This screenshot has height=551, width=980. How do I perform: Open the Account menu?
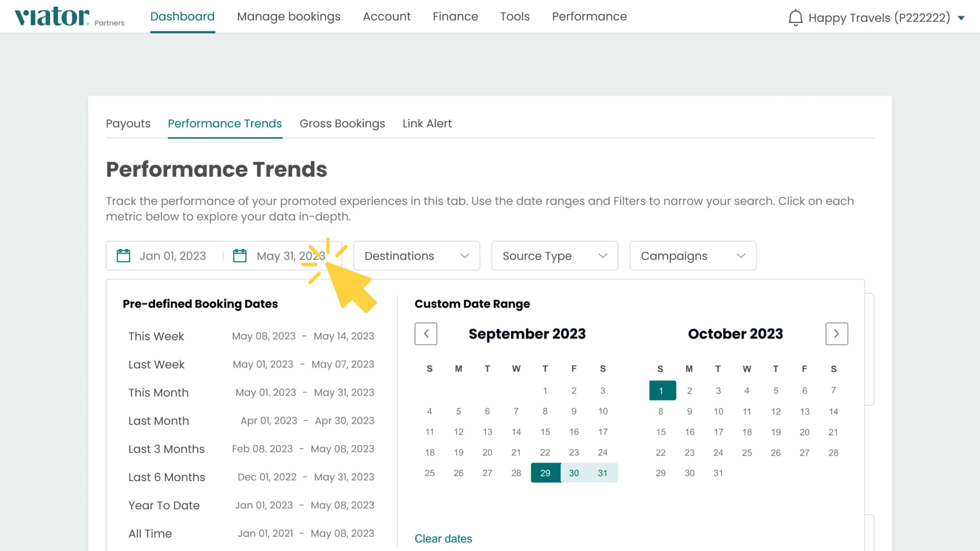(387, 16)
